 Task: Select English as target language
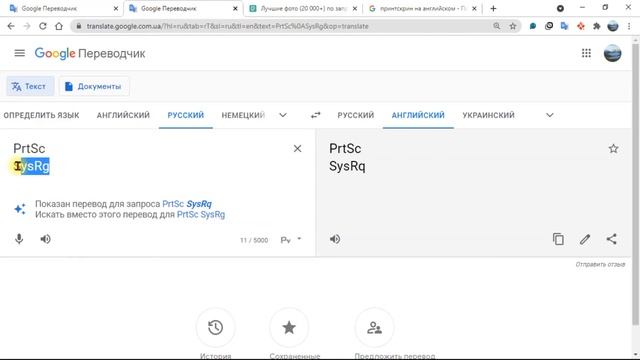(x=418, y=115)
